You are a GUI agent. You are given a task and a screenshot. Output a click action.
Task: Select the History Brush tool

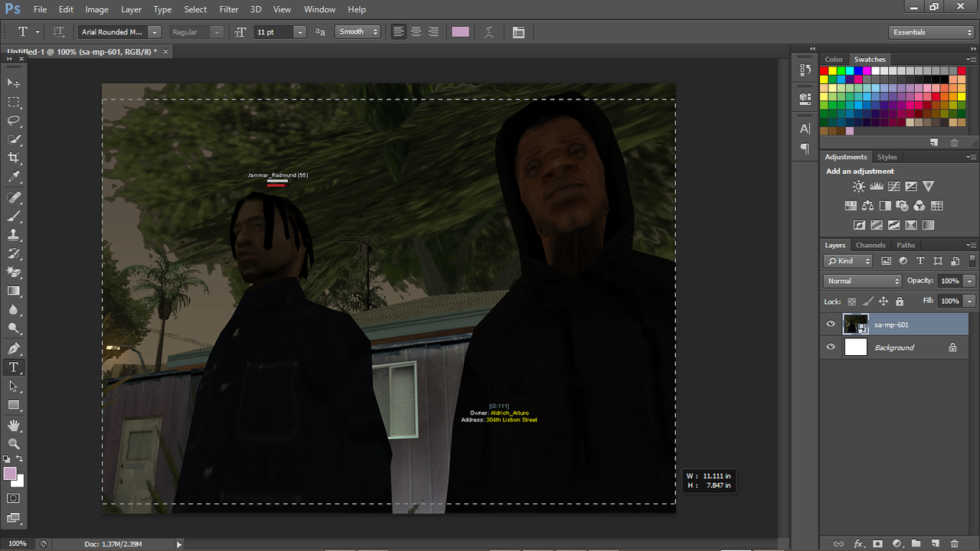[14, 254]
